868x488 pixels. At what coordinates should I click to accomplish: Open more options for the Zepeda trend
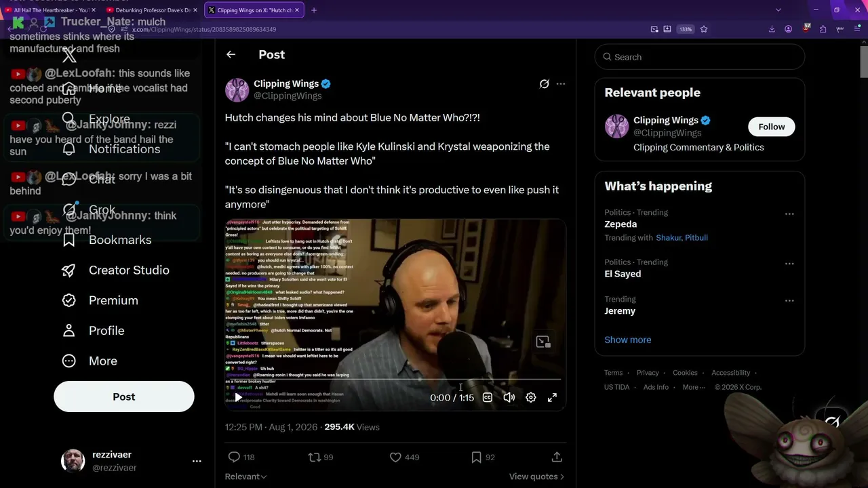[x=789, y=214]
